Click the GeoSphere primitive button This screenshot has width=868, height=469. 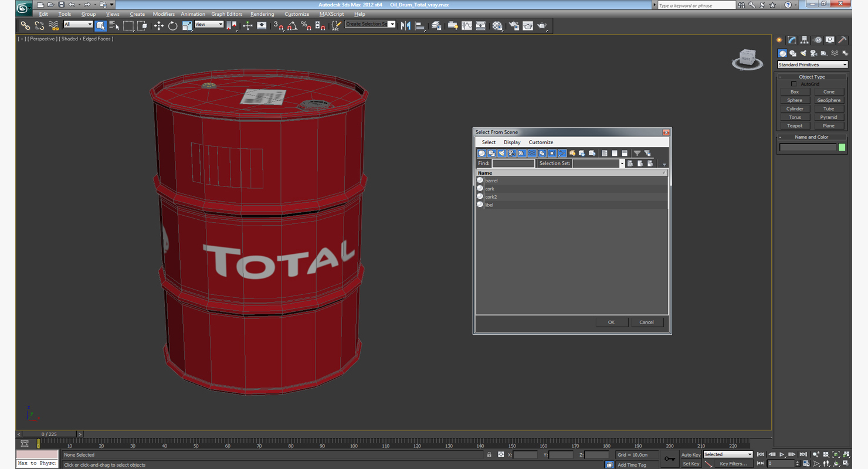829,100
